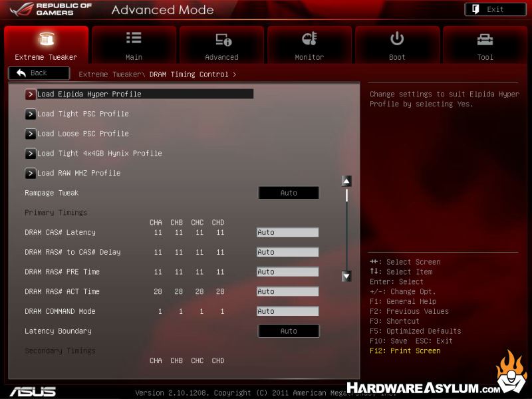Open the Tool tab toolbox icon
532x399 pixels.
(485, 39)
